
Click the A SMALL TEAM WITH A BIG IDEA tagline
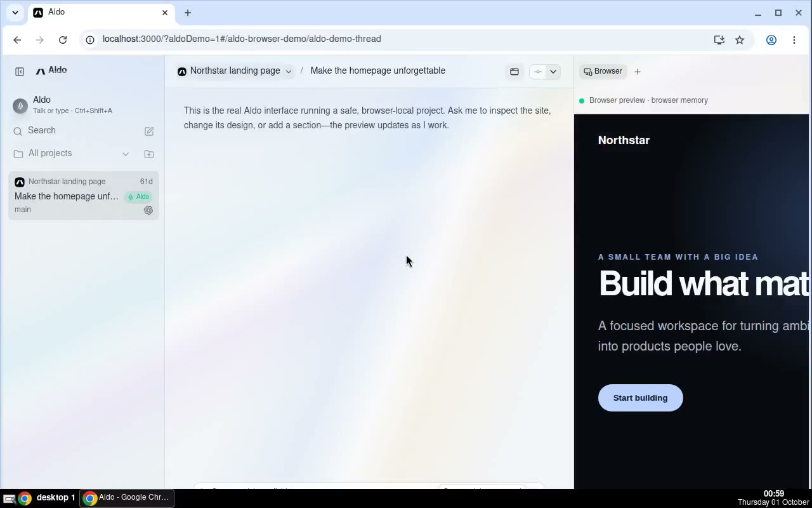(x=678, y=257)
